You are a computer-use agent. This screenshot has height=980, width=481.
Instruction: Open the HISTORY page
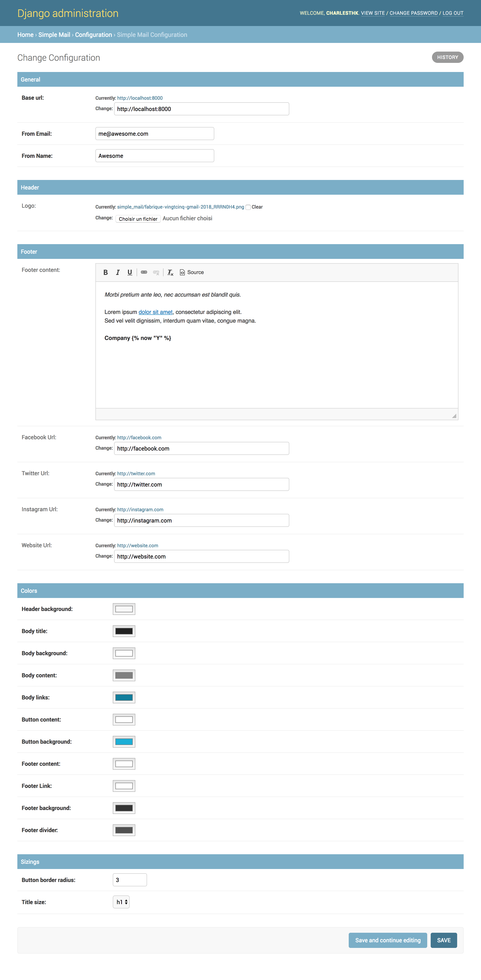pos(448,57)
